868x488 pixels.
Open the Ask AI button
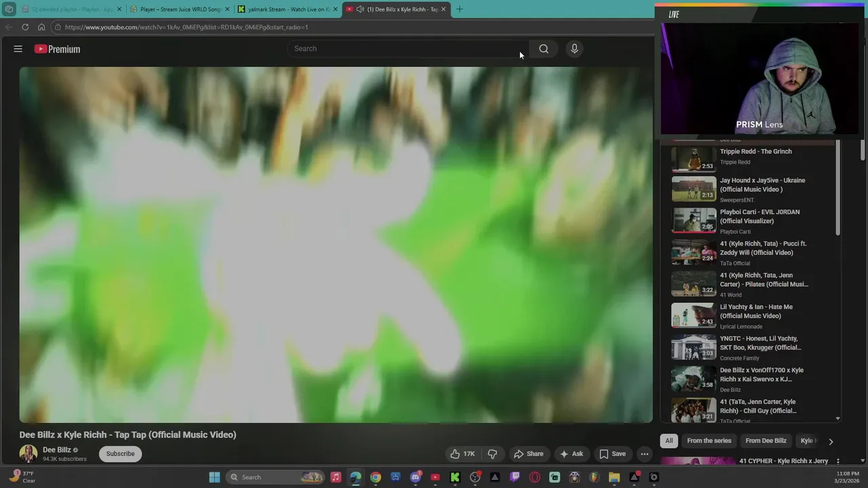coord(571,454)
